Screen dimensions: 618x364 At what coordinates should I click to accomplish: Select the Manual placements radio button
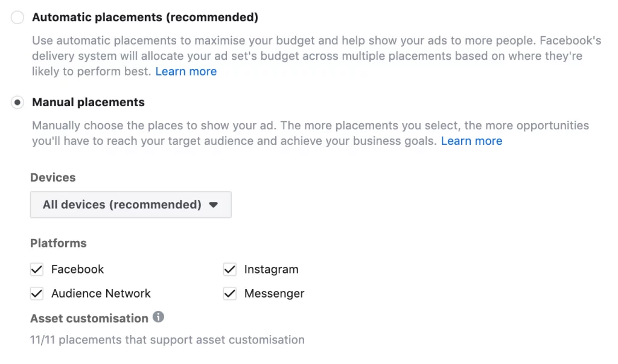tap(18, 103)
